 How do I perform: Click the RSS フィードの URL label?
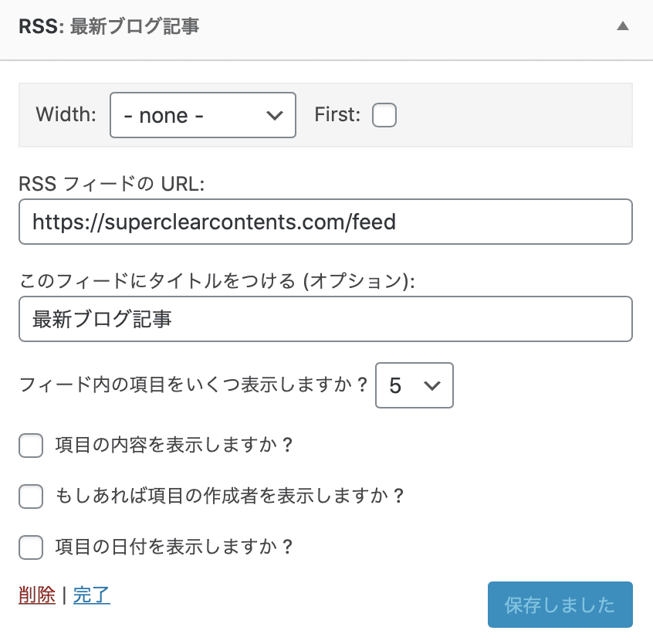coord(95,184)
